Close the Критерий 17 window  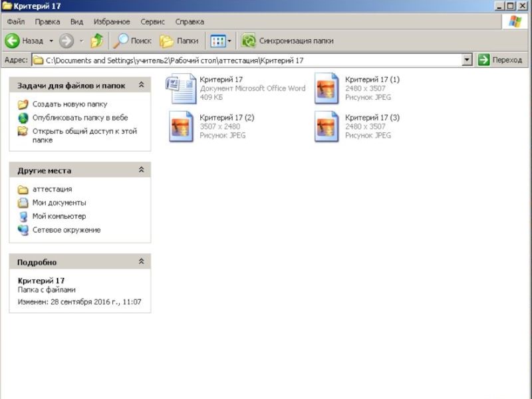(523, 6)
